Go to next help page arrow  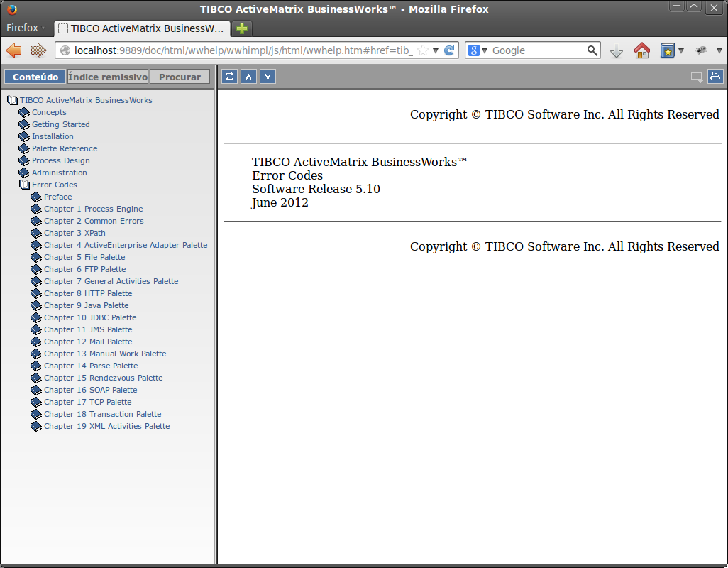(x=268, y=77)
